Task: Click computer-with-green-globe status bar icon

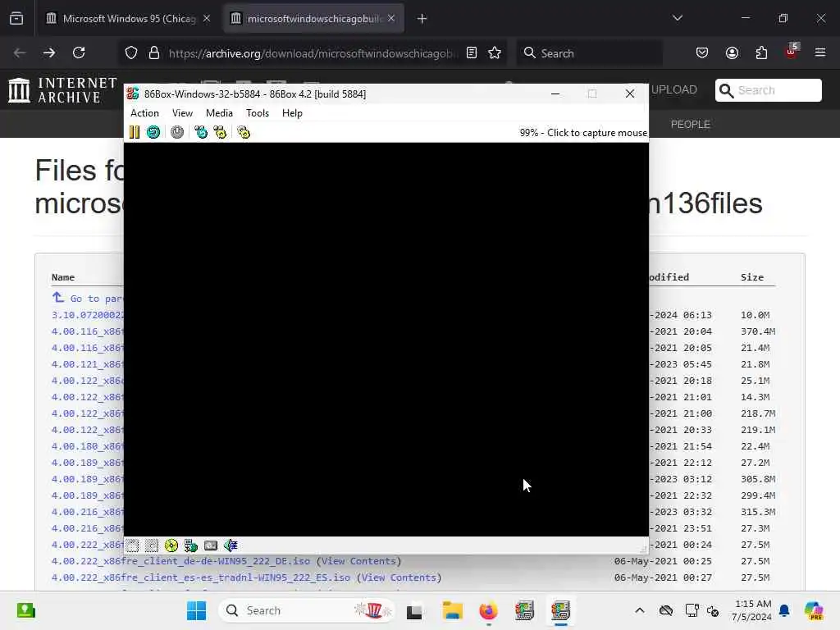Action: tap(190, 546)
